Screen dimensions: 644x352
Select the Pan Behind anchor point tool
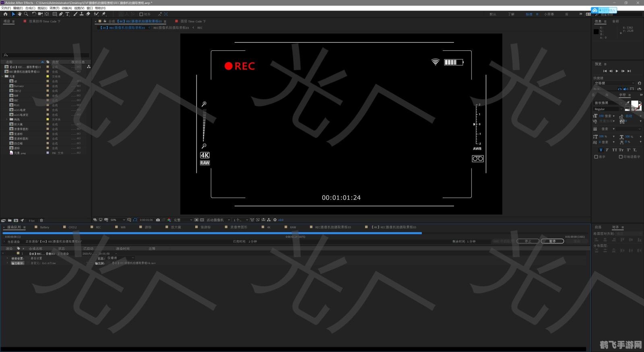(47, 14)
